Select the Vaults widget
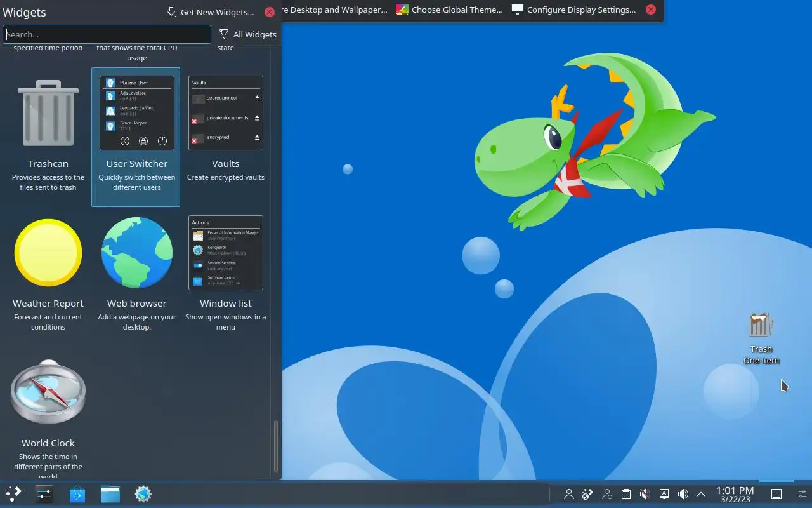 [x=226, y=137]
